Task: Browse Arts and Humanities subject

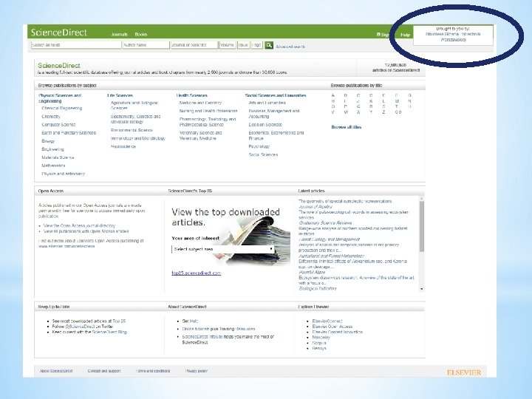Action: (267, 103)
